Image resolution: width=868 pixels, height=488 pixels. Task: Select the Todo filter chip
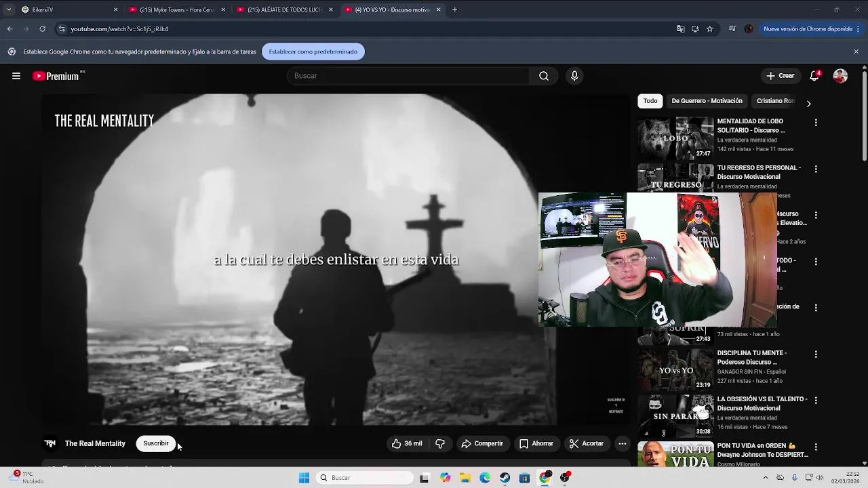(650, 101)
